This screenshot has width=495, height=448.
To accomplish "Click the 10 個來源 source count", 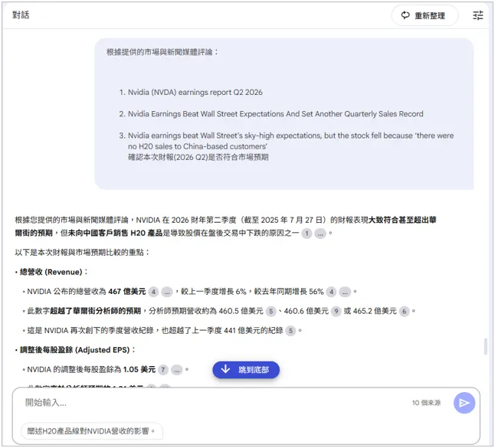I will pyautogui.click(x=426, y=403).
